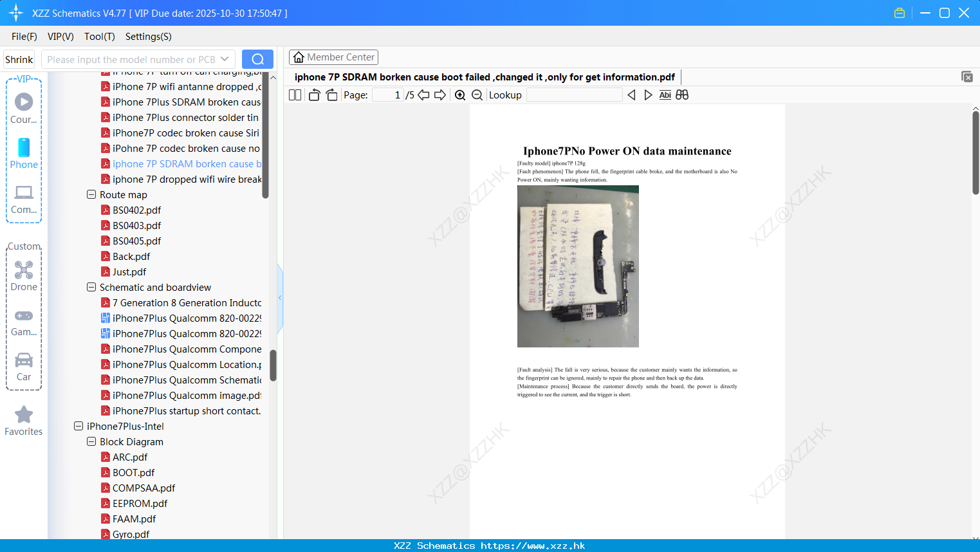Click the yellow toolbox icon in title bar

900,13
